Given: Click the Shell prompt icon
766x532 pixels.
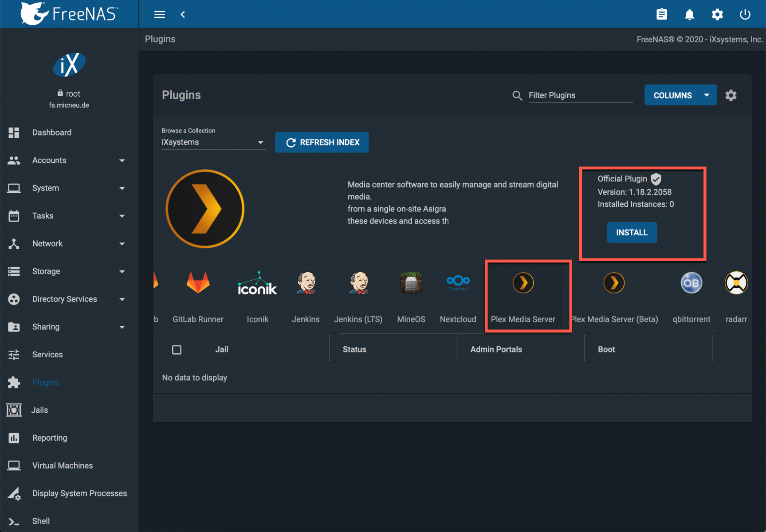Looking at the screenshot, I should click(14, 522).
